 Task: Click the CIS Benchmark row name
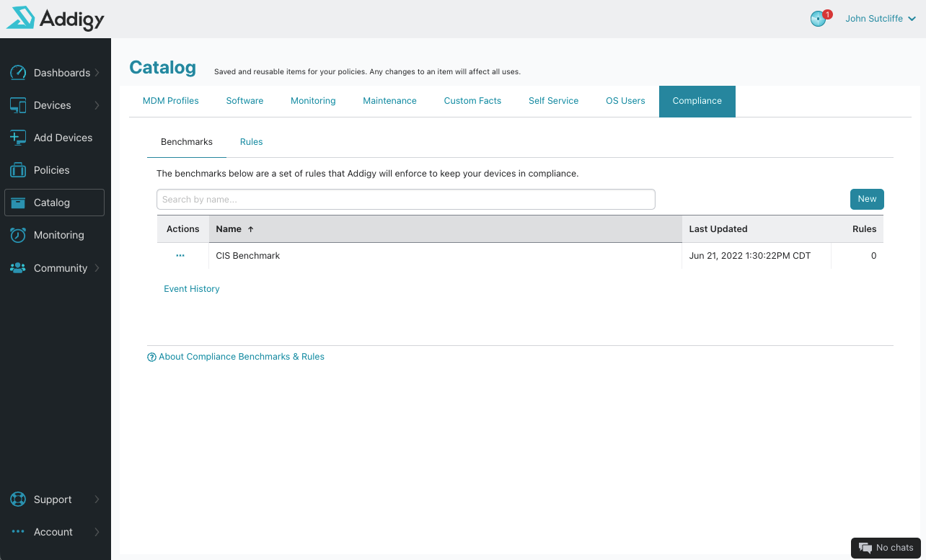pyautogui.click(x=248, y=256)
